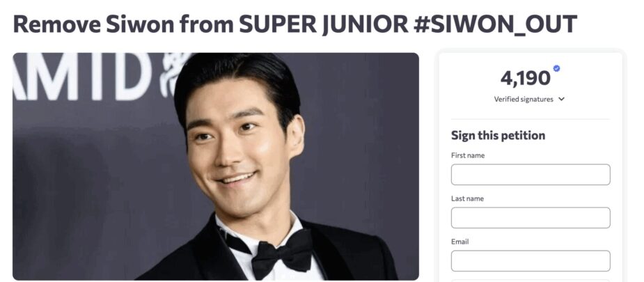This screenshot has width=644, height=282.
Task: Open the petition photo of man in tuxedo
Action: (x=216, y=166)
